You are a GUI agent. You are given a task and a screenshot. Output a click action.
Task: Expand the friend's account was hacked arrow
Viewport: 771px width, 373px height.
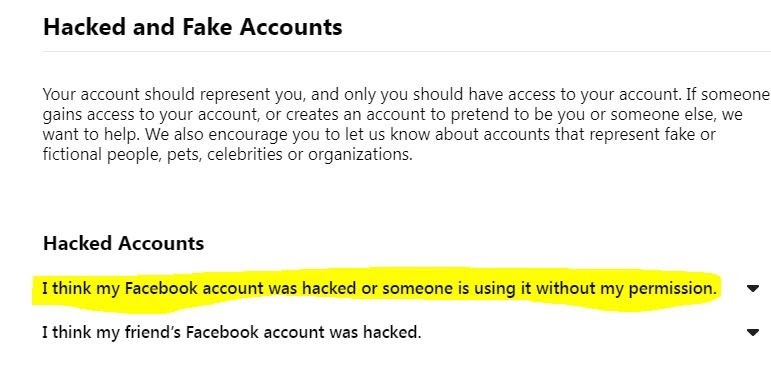point(752,333)
